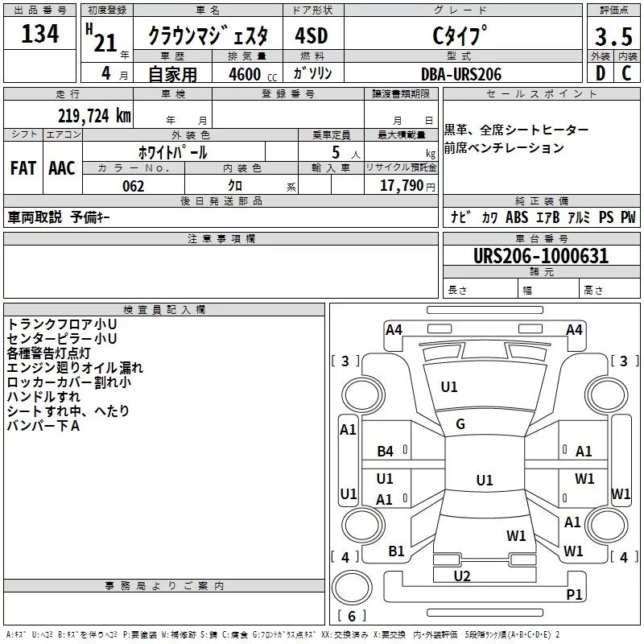This screenshot has width=644, height=644.
Task: Click equipment code ナビ
Action: [460, 217]
